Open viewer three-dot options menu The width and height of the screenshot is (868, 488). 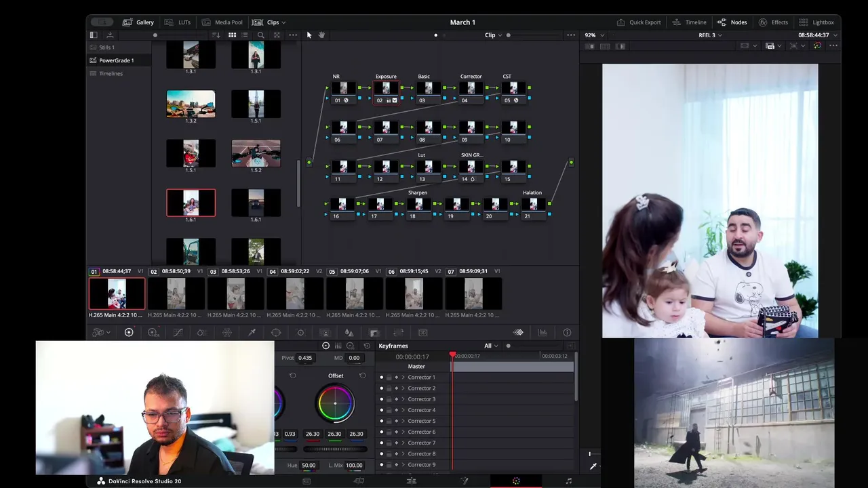point(833,46)
